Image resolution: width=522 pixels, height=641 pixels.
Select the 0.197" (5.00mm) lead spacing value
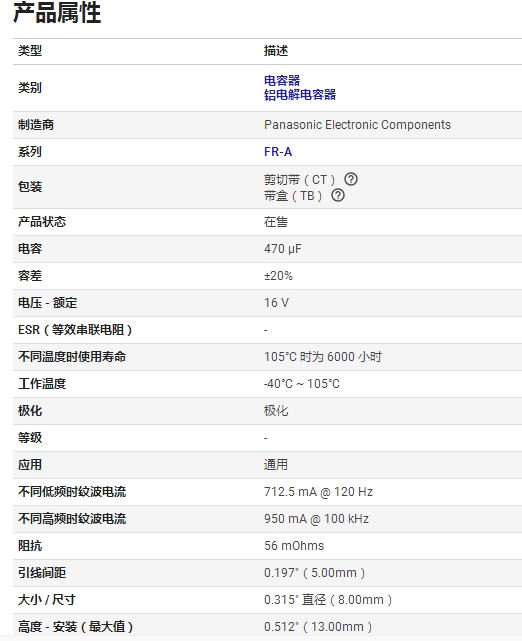(314, 572)
